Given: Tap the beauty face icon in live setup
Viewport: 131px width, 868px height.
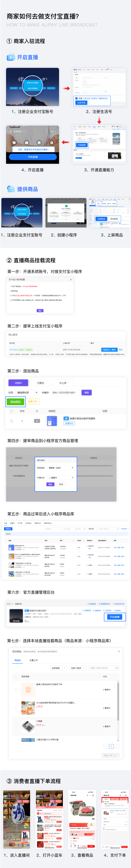Looking at the screenshot, I should [x=39, y=143].
